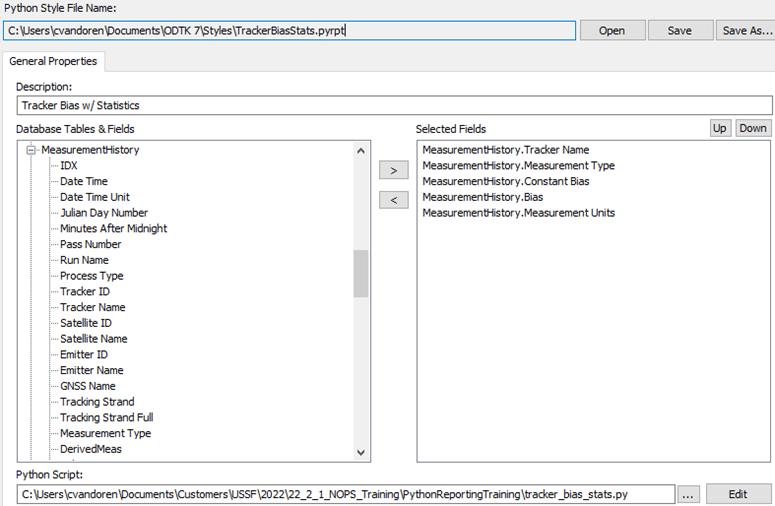Click the Save As... button
This screenshot has width=775, height=506.
click(746, 31)
